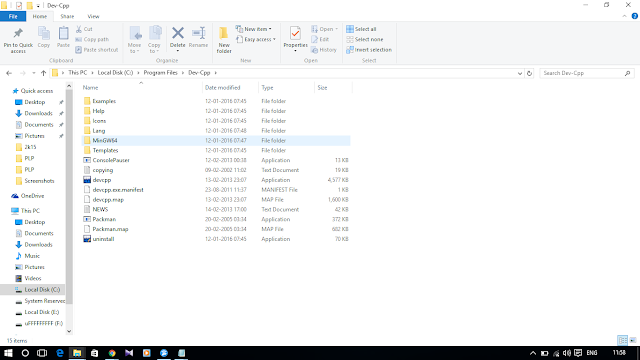Open the volume control in system tray

tap(567, 353)
